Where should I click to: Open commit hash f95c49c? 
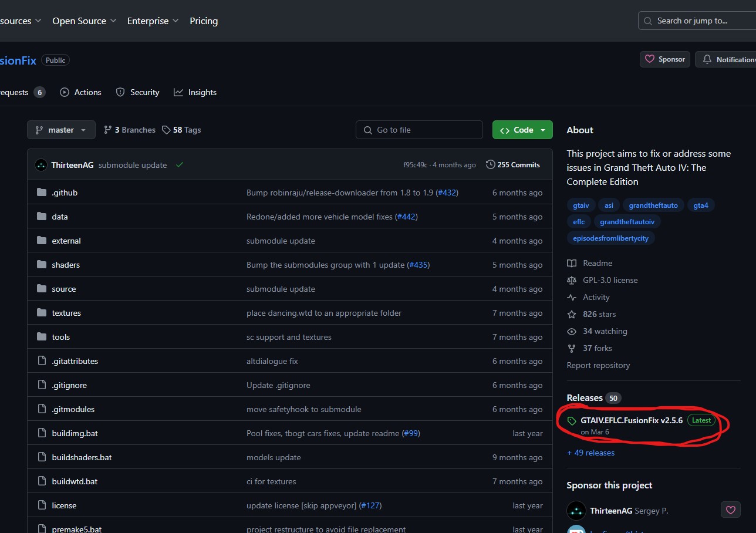click(415, 165)
